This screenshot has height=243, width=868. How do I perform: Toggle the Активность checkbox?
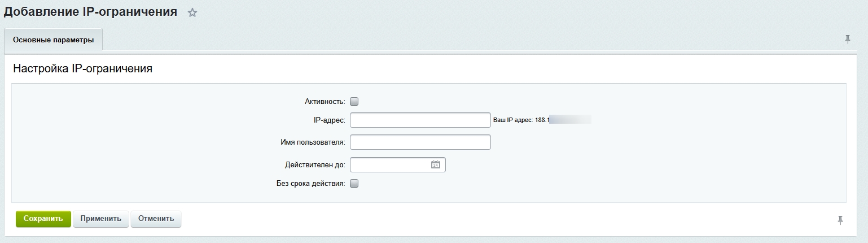tap(354, 102)
